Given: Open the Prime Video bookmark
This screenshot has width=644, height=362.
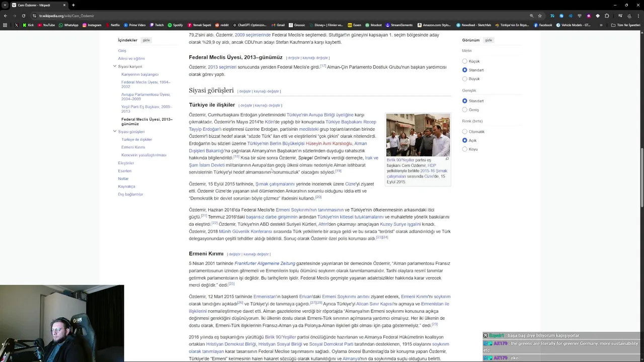Looking at the screenshot, I should [135, 25].
